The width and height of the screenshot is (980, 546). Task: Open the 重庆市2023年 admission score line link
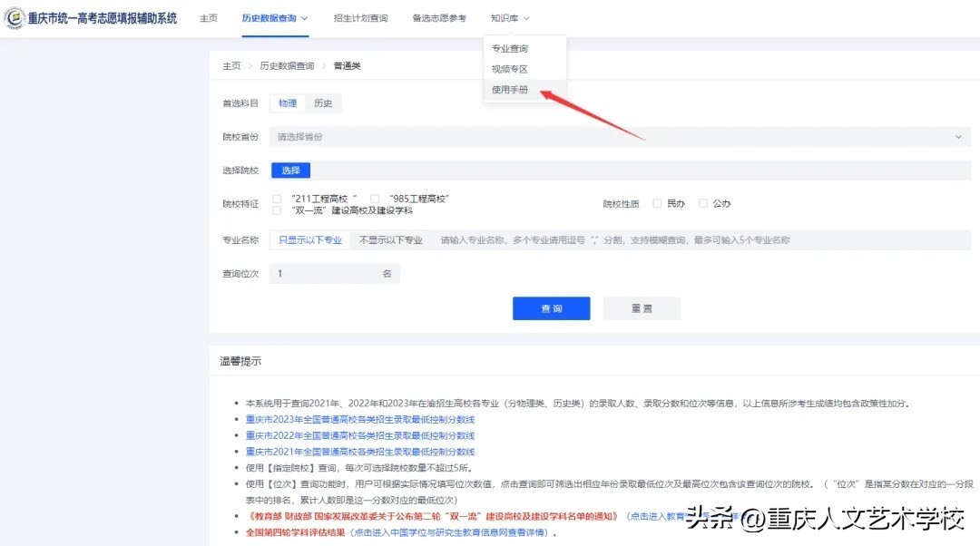pyautogui.click(x=360, y=420)
